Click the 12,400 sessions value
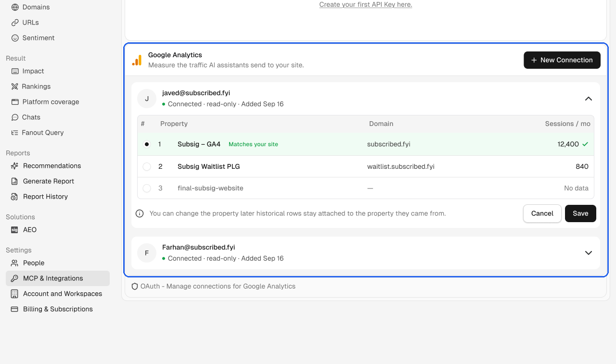 coord(568,144)
